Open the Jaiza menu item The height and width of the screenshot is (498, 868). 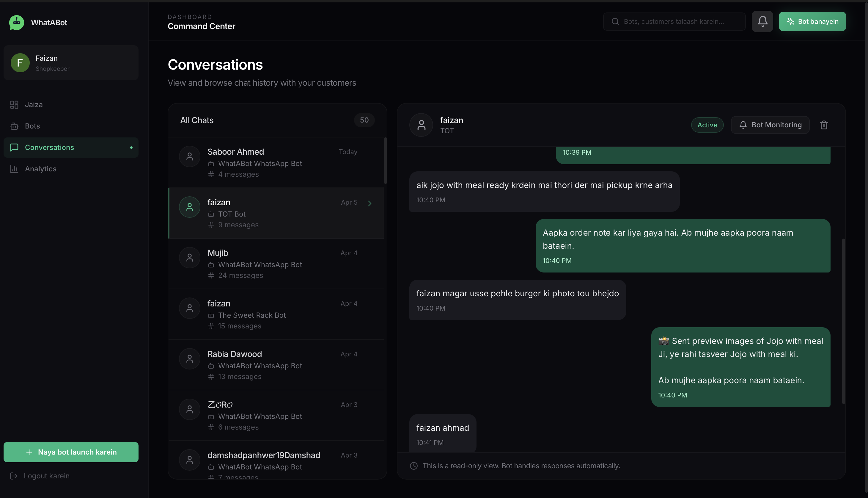coord(34,105)
